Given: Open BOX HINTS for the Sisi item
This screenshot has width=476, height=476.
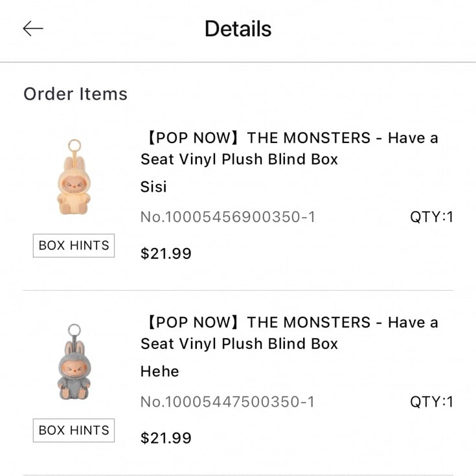Looking at the screenshot, I should pos(74,245).
